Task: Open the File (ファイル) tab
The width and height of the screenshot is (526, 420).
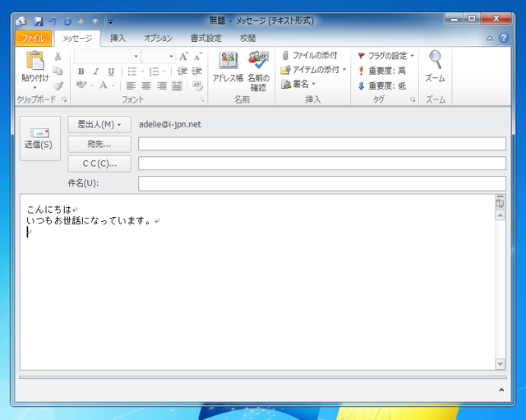Action: (x=33, y=39)
